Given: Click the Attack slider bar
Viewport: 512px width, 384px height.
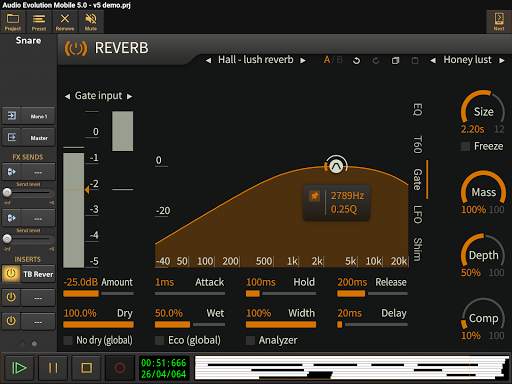Looking at the screenshot, I should tap(190, 294).
